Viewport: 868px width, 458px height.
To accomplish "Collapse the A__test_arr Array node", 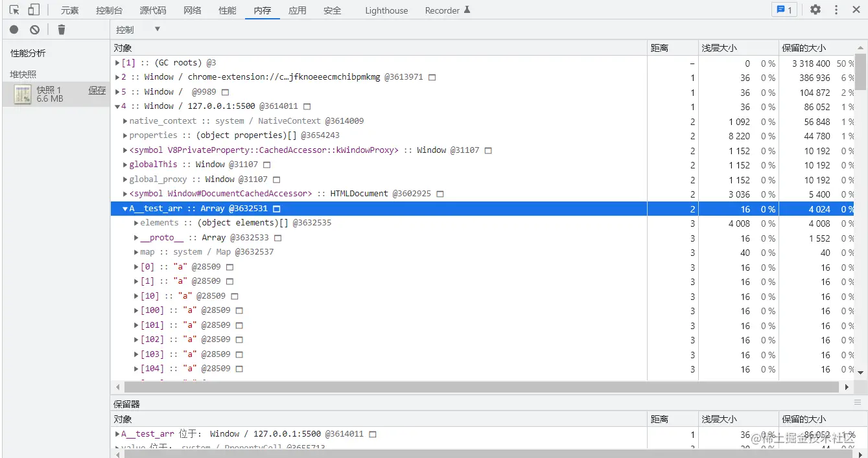I will click(125, 209).
